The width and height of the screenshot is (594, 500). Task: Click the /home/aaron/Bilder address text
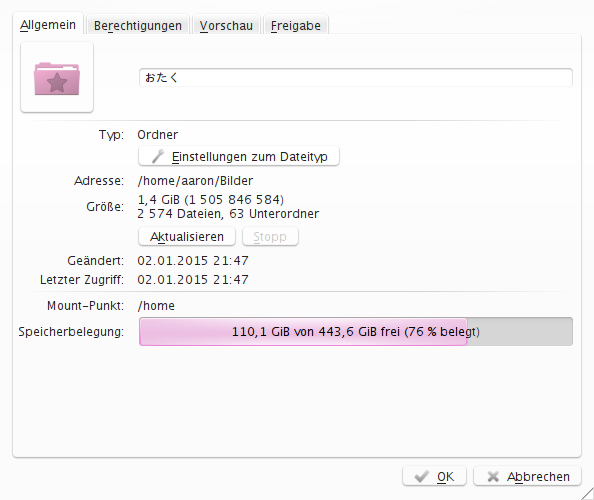pyautogui.click(x=195, y=181)
